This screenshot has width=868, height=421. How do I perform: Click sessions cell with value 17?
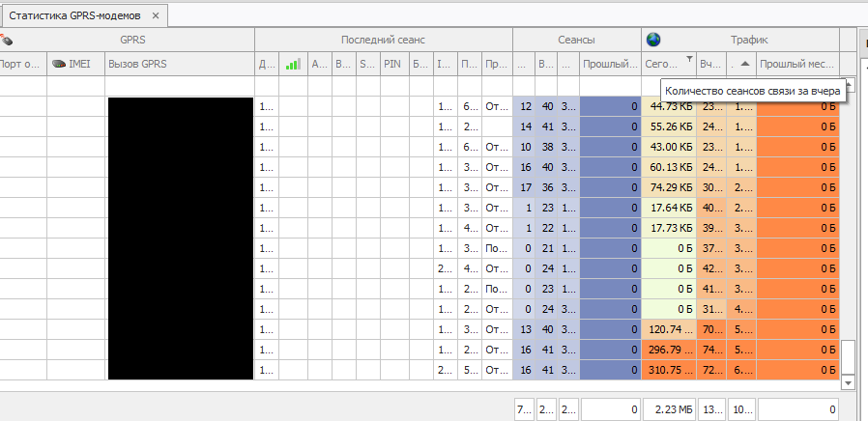point(524,187)
